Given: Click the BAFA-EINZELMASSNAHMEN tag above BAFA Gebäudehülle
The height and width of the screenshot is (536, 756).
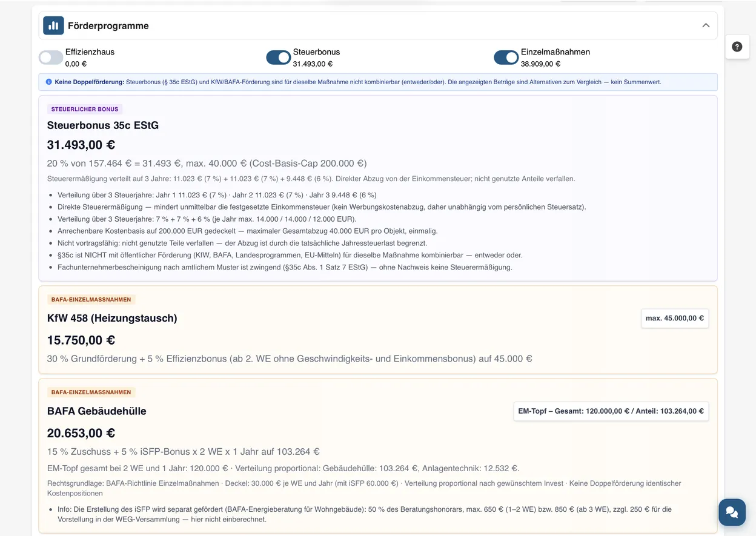Looking at the screenshot, I should point(91,392).
